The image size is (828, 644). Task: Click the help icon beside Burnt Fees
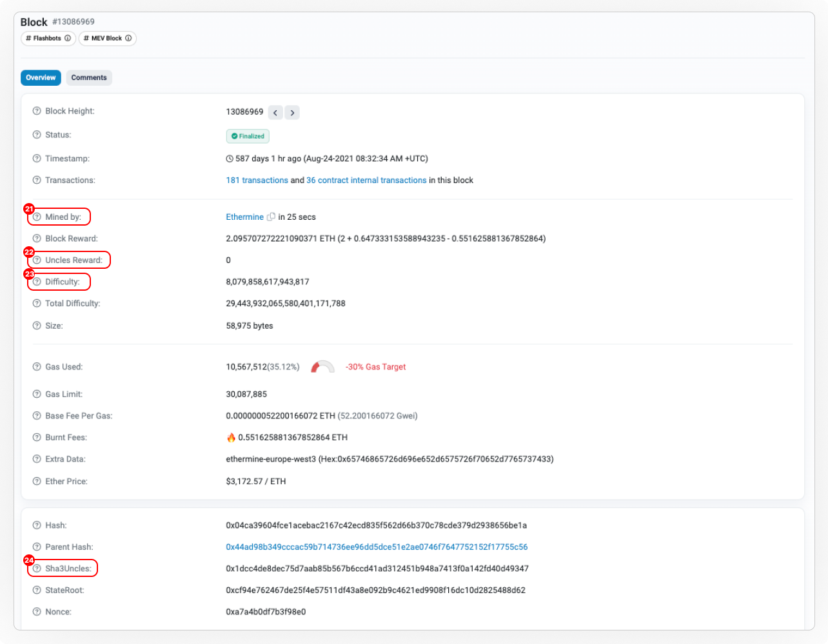pos(37,438)
